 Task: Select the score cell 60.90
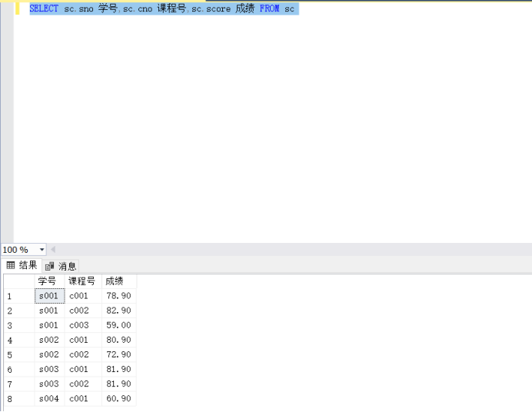pos(118,398)
